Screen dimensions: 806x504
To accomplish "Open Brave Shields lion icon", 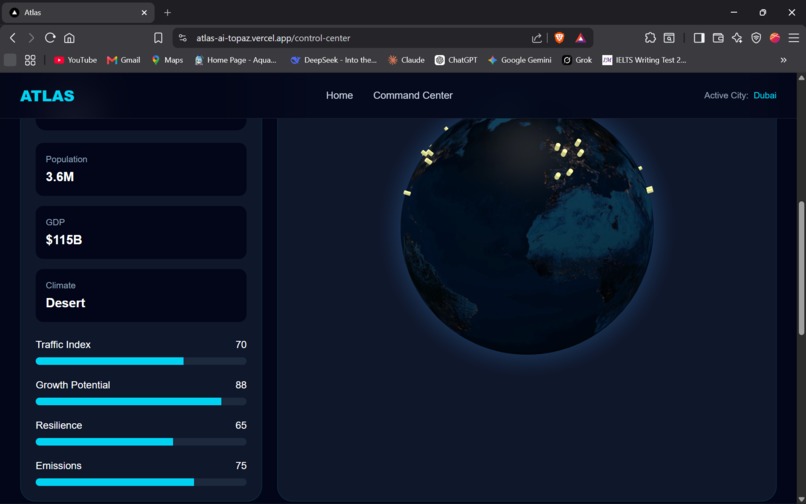I will (559, 38).
